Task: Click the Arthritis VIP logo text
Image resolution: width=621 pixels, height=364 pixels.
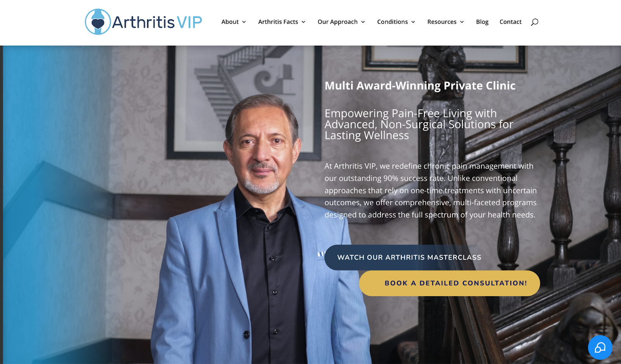Action: pyautogui.click(x=157, y=22)
